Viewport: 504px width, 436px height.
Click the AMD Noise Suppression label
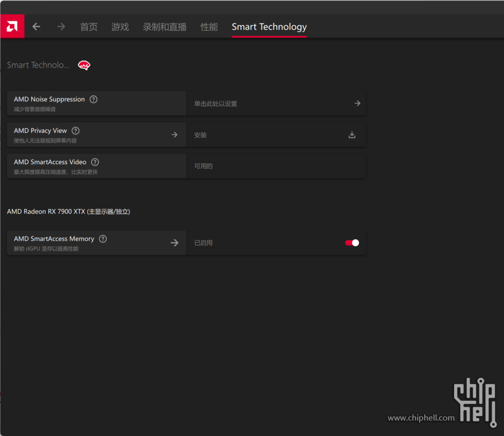(49, 99)
